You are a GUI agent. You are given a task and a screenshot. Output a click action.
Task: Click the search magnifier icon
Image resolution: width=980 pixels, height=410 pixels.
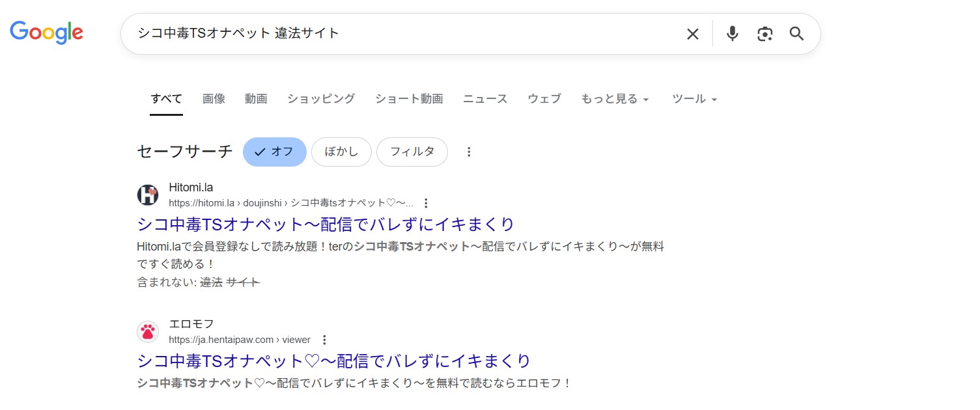coord(796,33)
